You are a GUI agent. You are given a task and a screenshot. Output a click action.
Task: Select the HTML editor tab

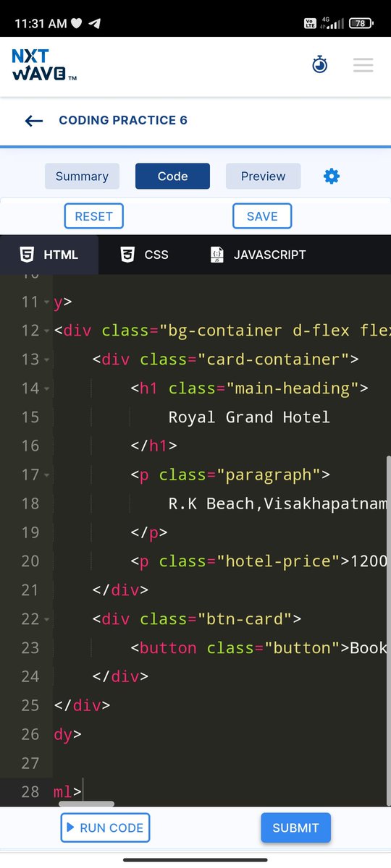tap(49, 255)
